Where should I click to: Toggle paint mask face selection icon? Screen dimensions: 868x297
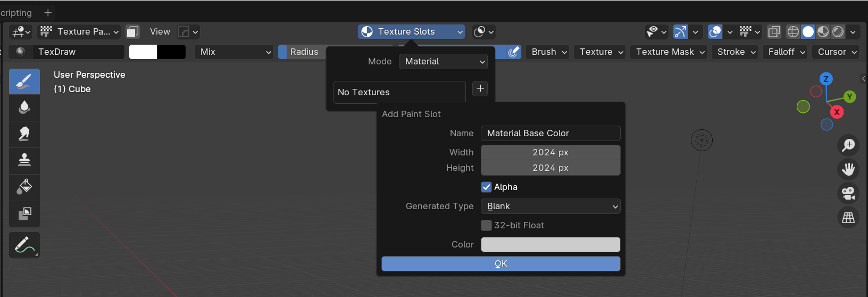pos(132,32)
